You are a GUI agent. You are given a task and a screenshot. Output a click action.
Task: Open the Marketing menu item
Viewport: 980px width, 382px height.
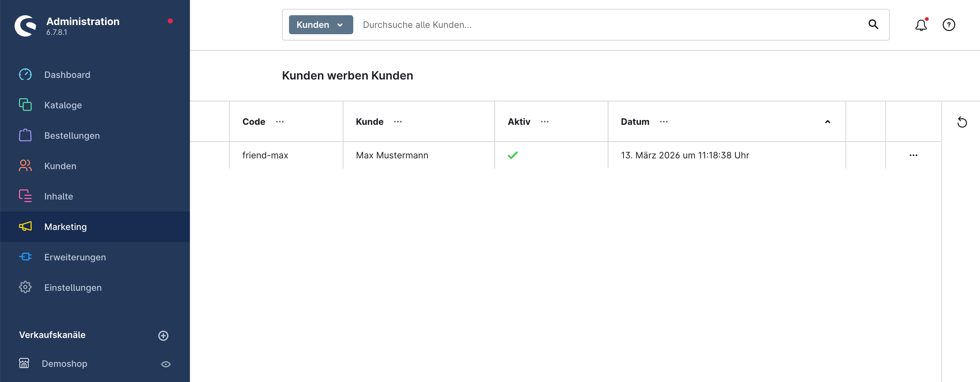coord(66,226)
